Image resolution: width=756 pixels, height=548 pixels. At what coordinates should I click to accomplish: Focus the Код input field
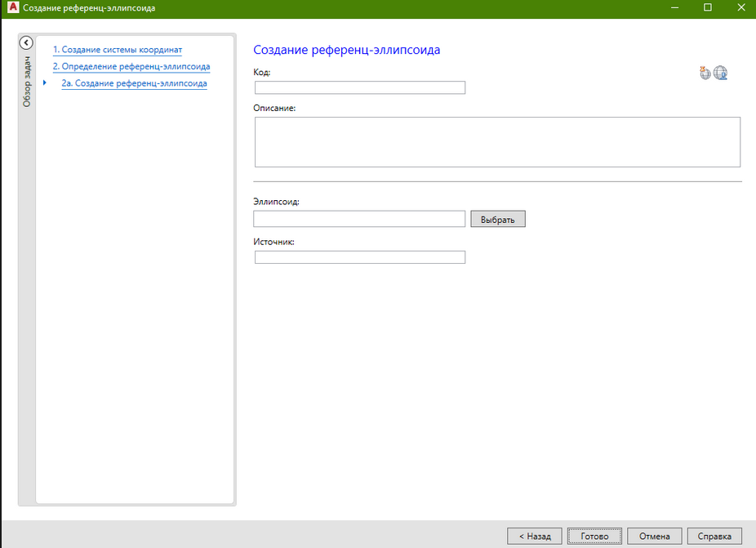(359, 88)
